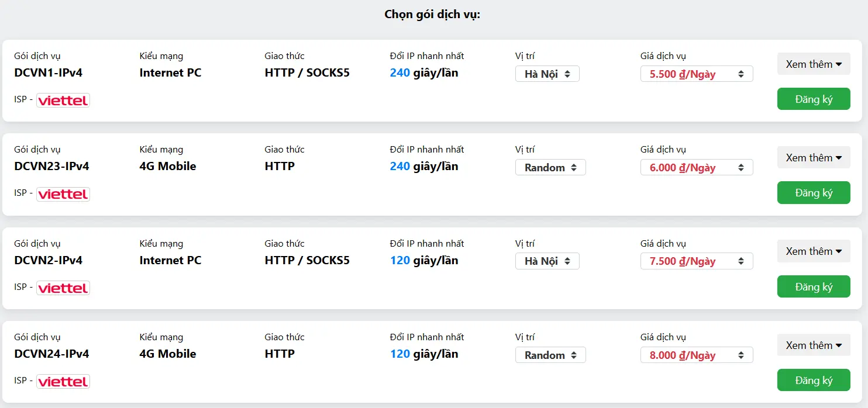Show more details via Xem thêm on DCVN2-IPv4
The width and height of the screenshot is (868, 408).
[x=813, y=251]
